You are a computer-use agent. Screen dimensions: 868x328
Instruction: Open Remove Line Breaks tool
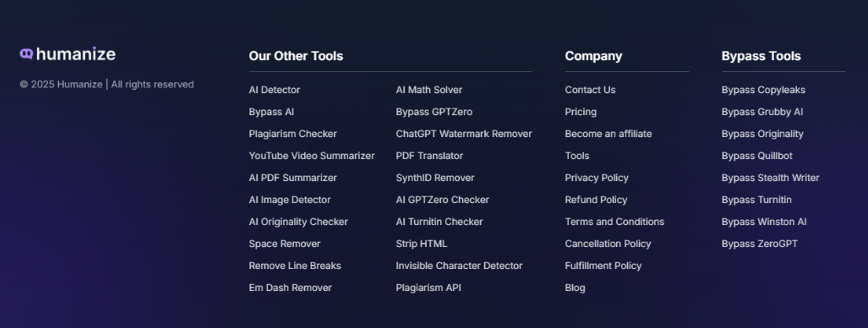295,266
